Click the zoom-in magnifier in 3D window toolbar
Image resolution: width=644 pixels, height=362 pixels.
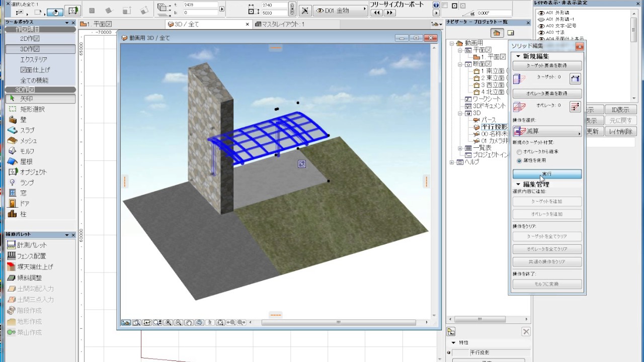168,323
